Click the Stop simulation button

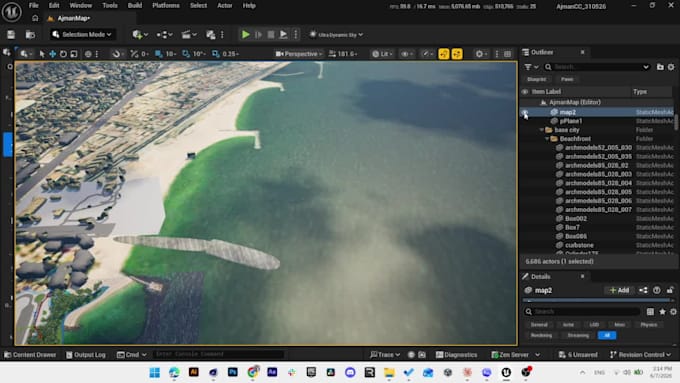(271, 35)
